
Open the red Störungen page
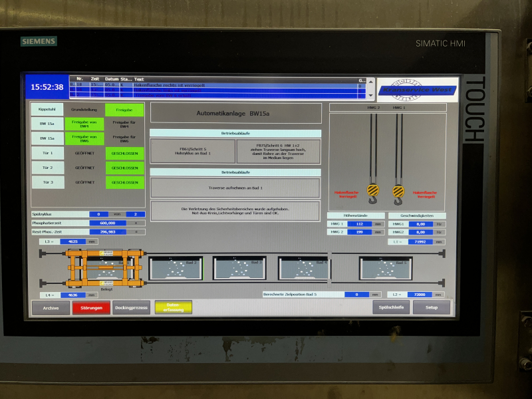click(91, 308)
